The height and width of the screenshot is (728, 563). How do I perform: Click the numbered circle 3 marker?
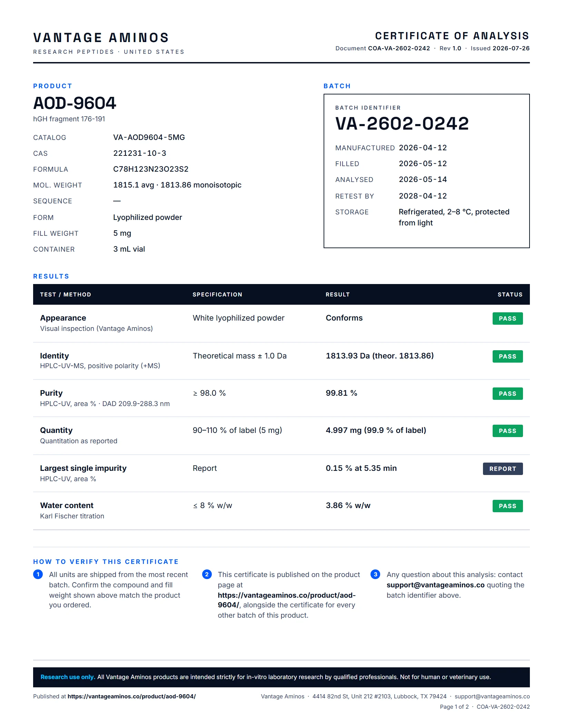(375, 574)
